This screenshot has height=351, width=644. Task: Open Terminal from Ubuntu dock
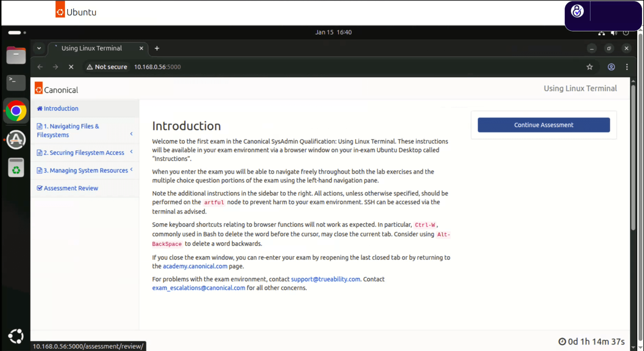point(16,83)
